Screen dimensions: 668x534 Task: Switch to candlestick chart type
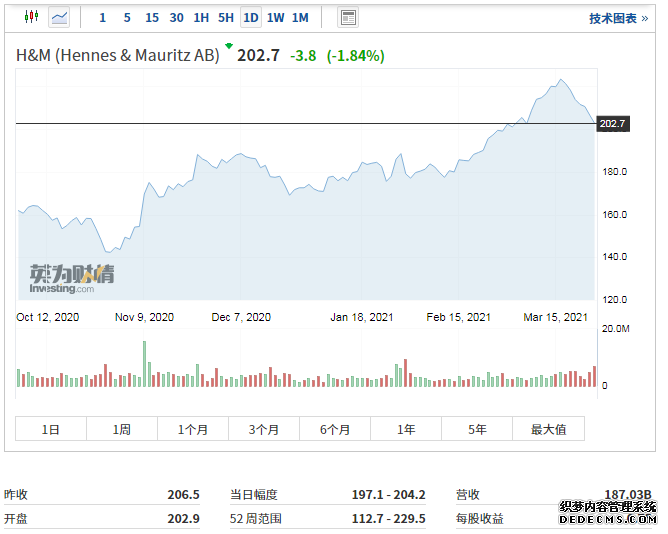tap(32, 17)
